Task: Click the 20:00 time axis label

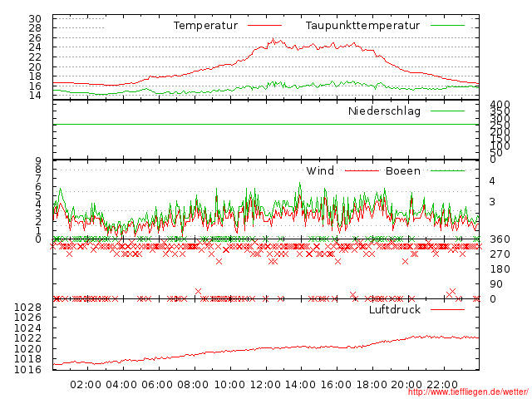Action: (406, 385)
